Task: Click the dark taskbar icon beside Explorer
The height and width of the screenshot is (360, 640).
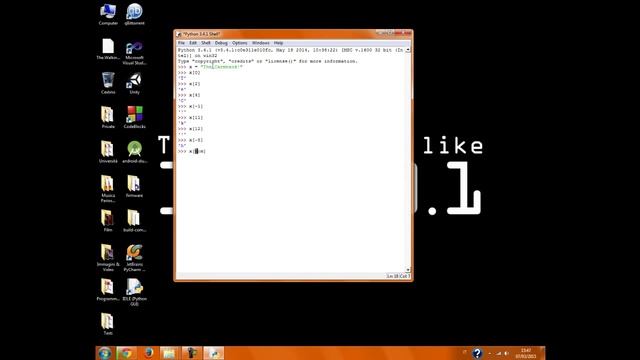Action: click(x=191, y=353)
